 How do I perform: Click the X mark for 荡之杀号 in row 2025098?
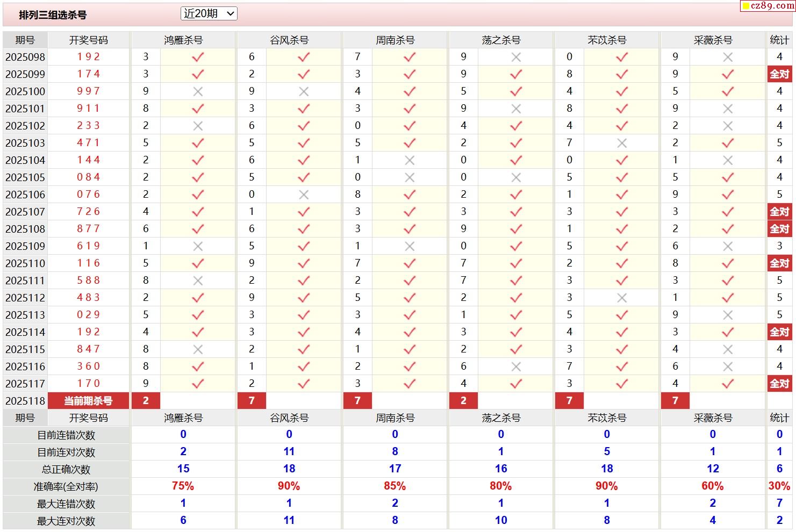(x=516, y=57)
